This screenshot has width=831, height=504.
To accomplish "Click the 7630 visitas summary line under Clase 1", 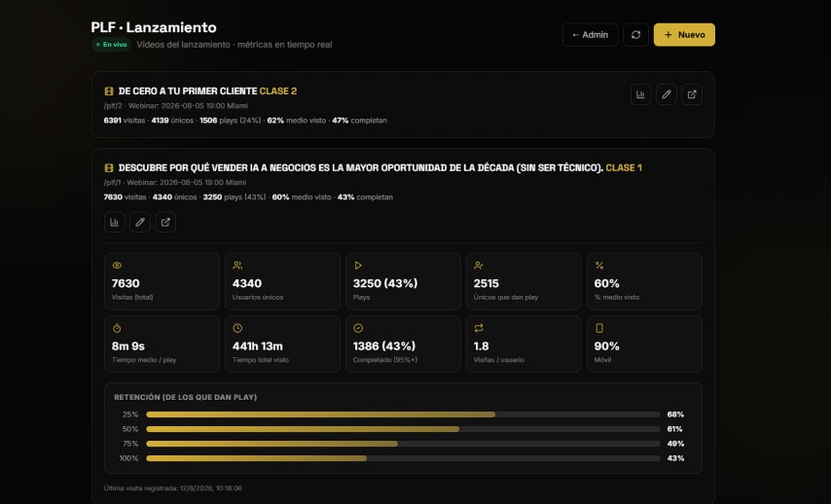I will [x=248, y=198].
